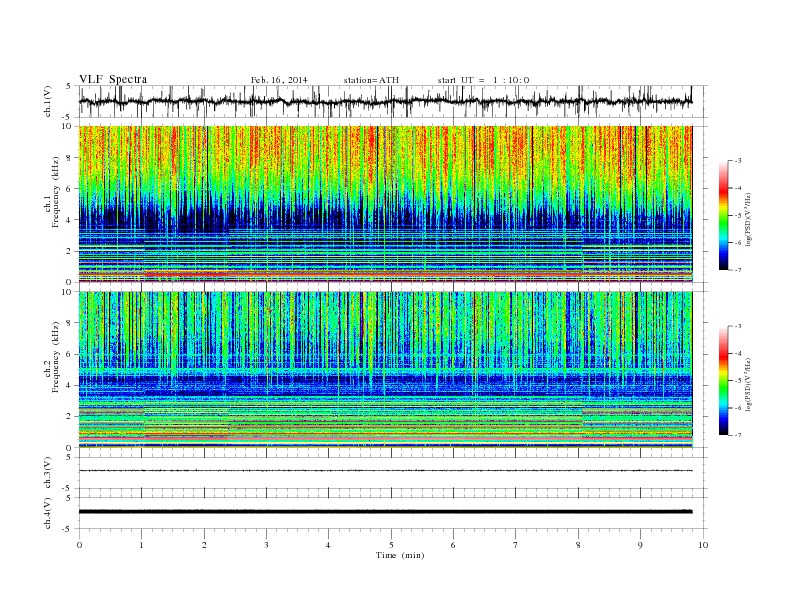Click inside the ch.2 spectrogram panel
Screen dimensions: 792x612
click(385, 369)
